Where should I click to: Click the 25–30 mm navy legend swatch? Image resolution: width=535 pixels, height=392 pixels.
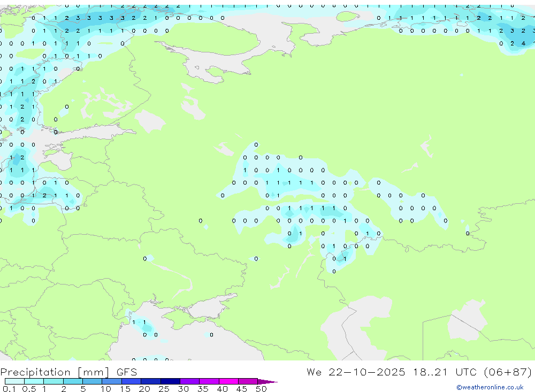(170, 381)
